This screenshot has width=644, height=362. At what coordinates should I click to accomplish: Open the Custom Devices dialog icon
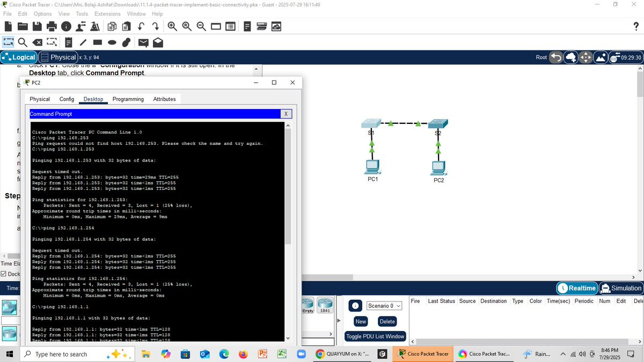point(230,26)
